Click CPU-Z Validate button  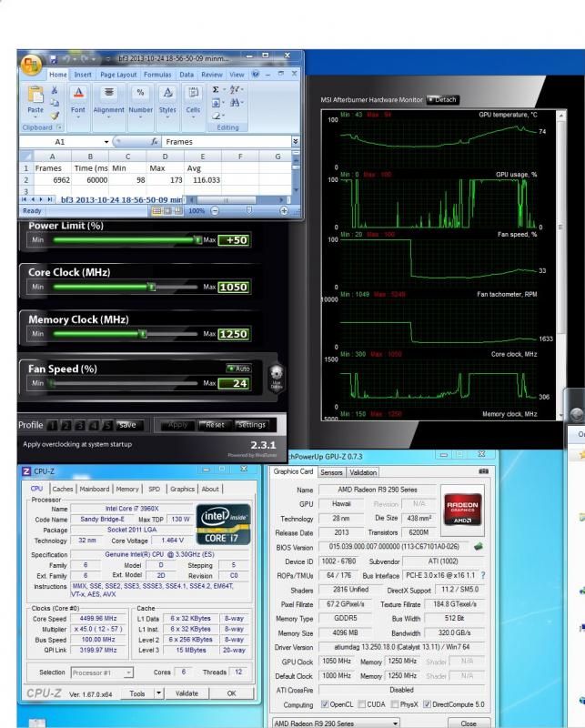[x=187, y=693]
